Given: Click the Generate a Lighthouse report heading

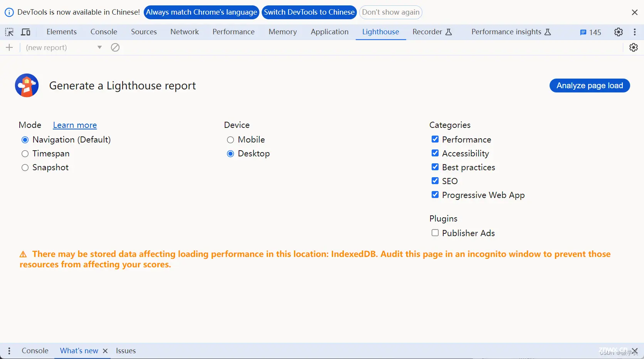Looking at the screenshot, I should [x=123, y=86].
